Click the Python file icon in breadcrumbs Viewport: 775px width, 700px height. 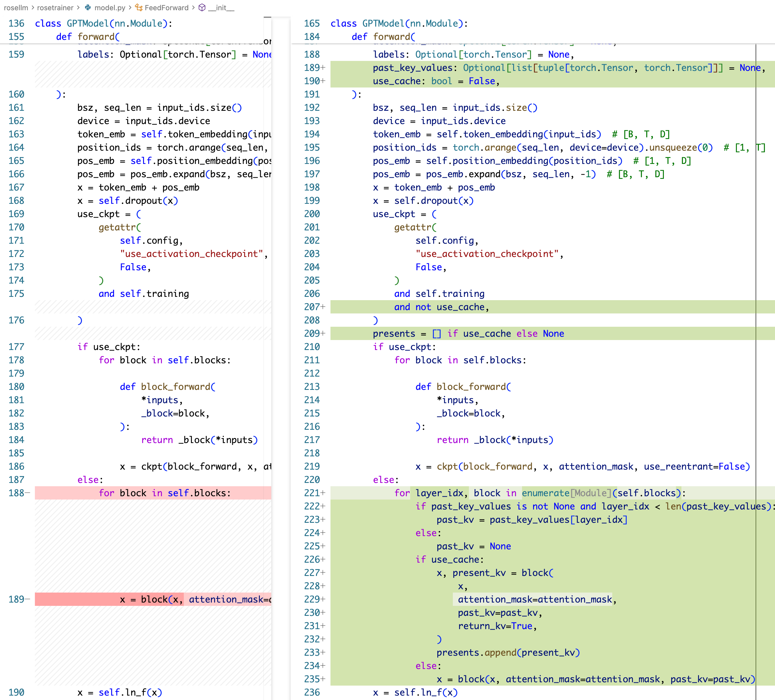click(88, 8)
